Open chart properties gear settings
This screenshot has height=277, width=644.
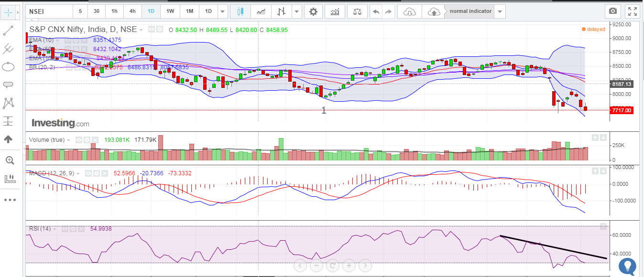click(x=313, y=11)
